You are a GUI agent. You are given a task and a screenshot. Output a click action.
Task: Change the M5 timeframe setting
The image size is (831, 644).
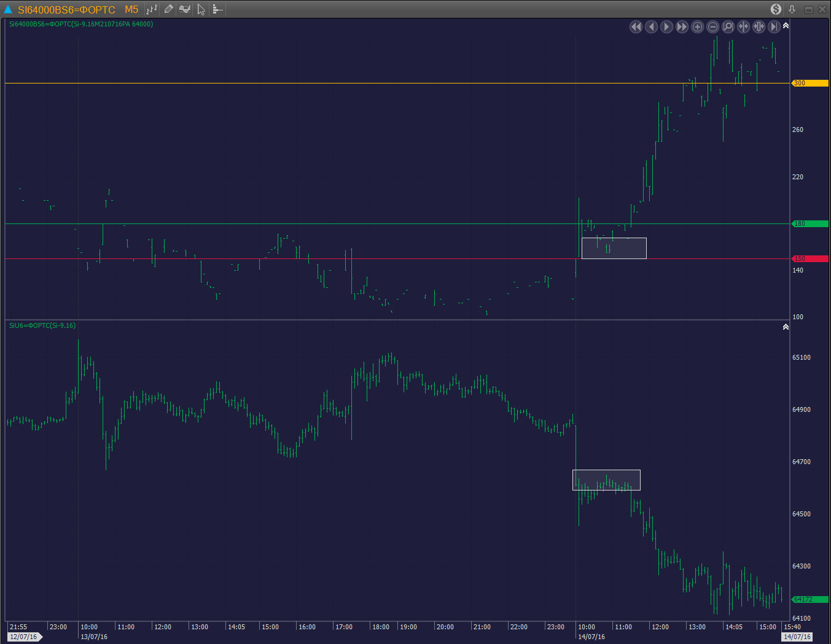tap(131, 10)
